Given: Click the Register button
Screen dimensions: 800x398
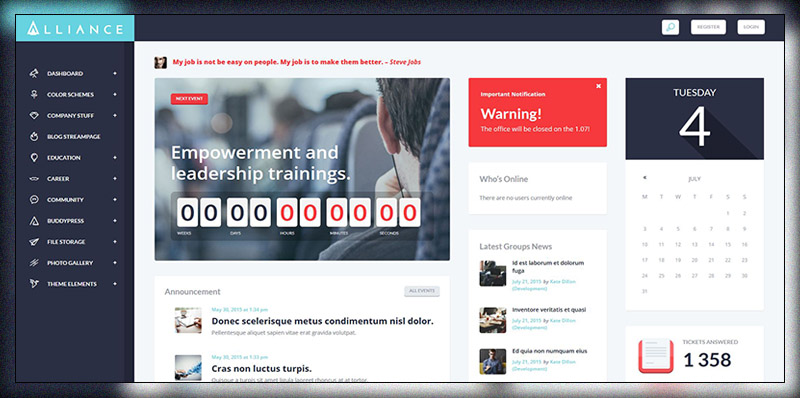Looking at the screenshot, I should click(x=708, y=27).
